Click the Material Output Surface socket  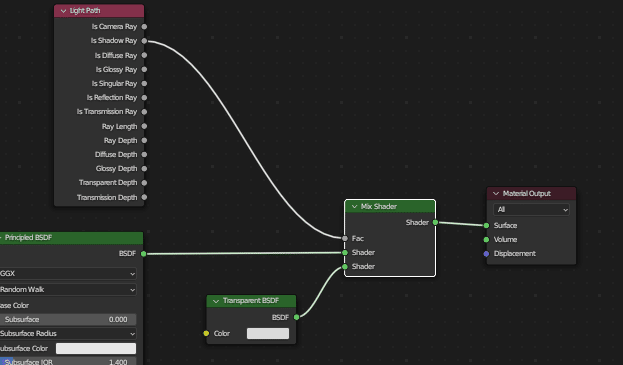coord(486,226)
